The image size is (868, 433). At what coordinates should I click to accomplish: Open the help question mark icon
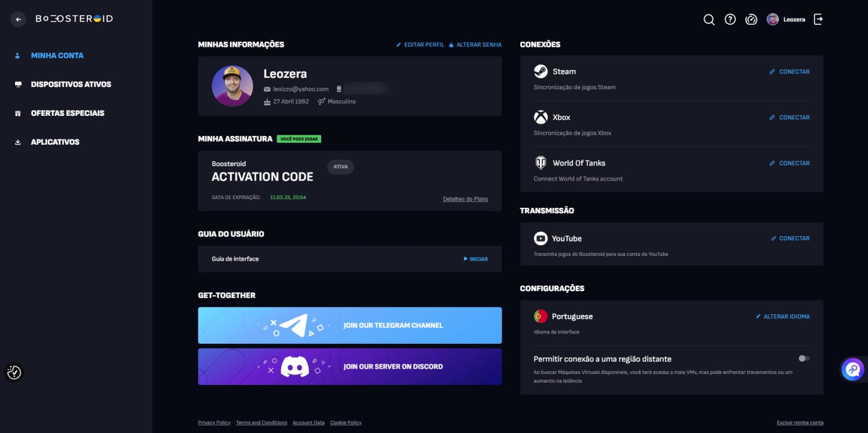(730, 19)
